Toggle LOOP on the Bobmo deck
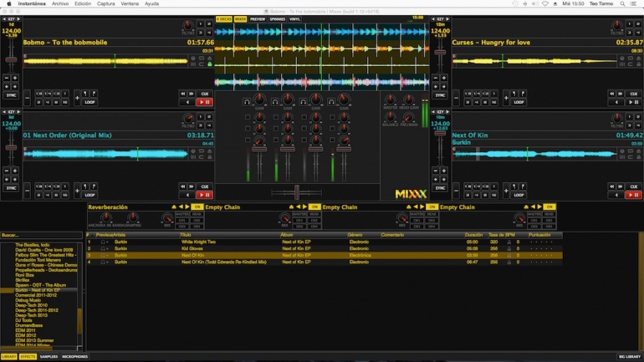The width and height of the screenshot is (644, 362). (90, 102)
